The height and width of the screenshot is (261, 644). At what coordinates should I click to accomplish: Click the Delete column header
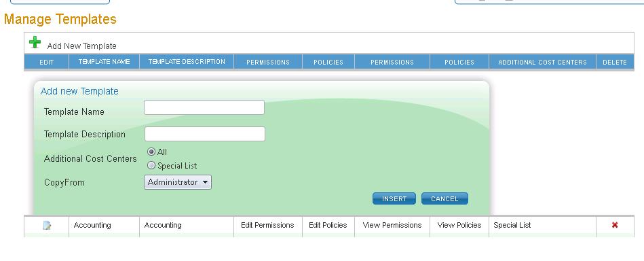point(615,62)
